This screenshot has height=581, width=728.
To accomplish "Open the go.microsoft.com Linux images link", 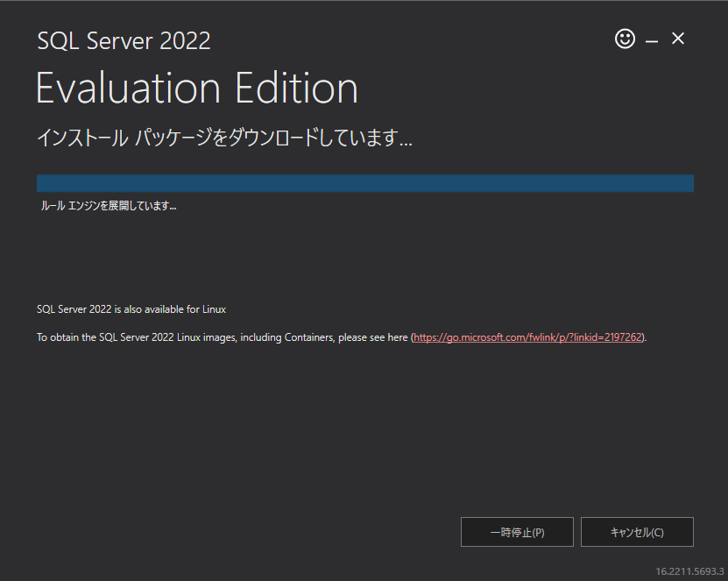I will coord(527,337).
